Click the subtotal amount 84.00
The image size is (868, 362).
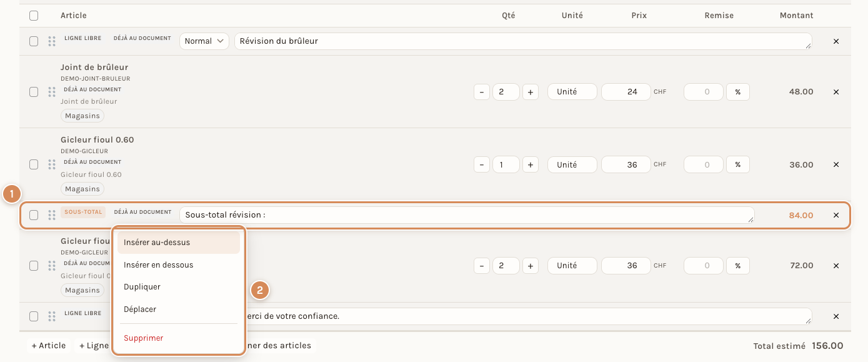pos(801,215)
